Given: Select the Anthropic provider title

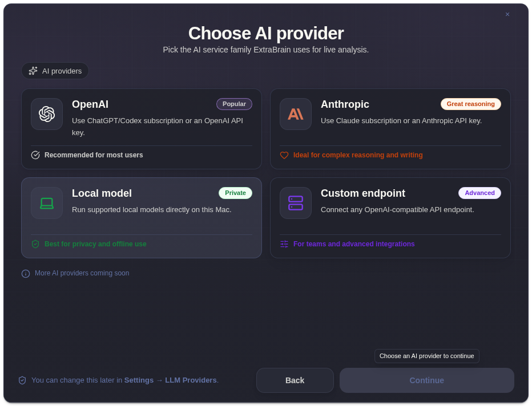Looking at the screenshot, I should tap(345, 104).
